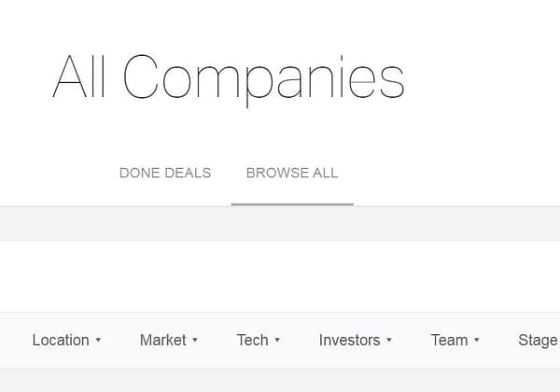Click the small arrow beside Location
560x392 pixels.
click(98, 341)
